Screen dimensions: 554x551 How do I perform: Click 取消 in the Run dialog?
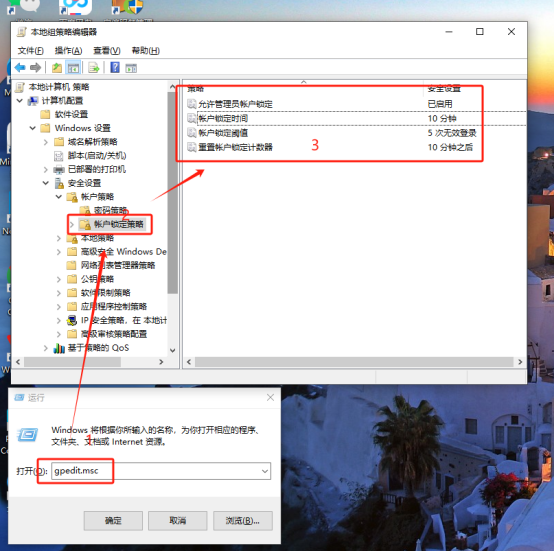(x=177, y=521)
